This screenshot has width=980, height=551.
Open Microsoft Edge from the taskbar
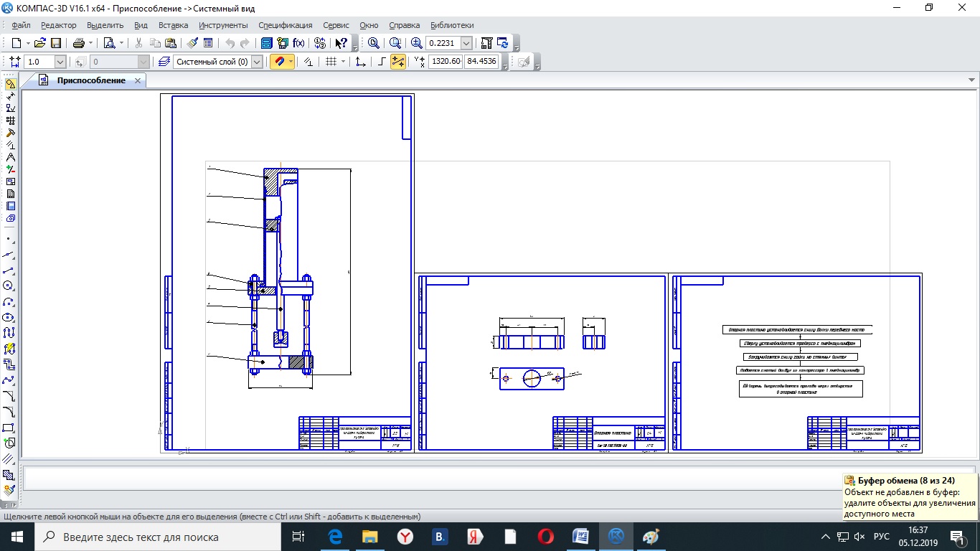pos(335,537)
